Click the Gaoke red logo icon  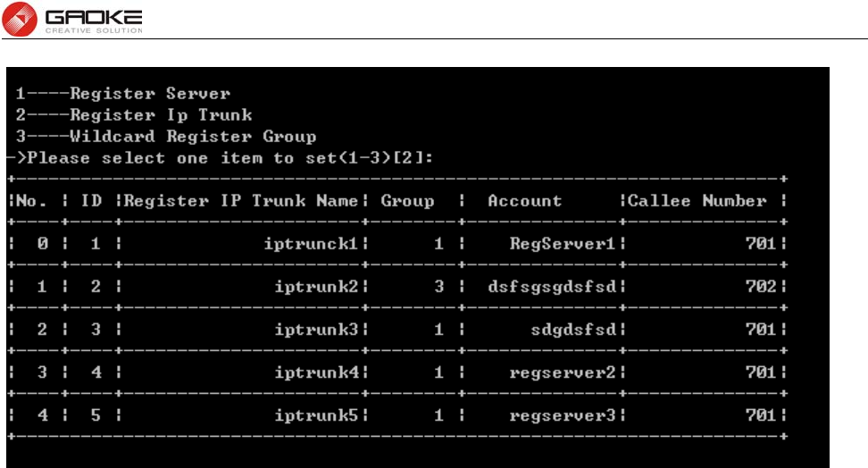[20, 19]
